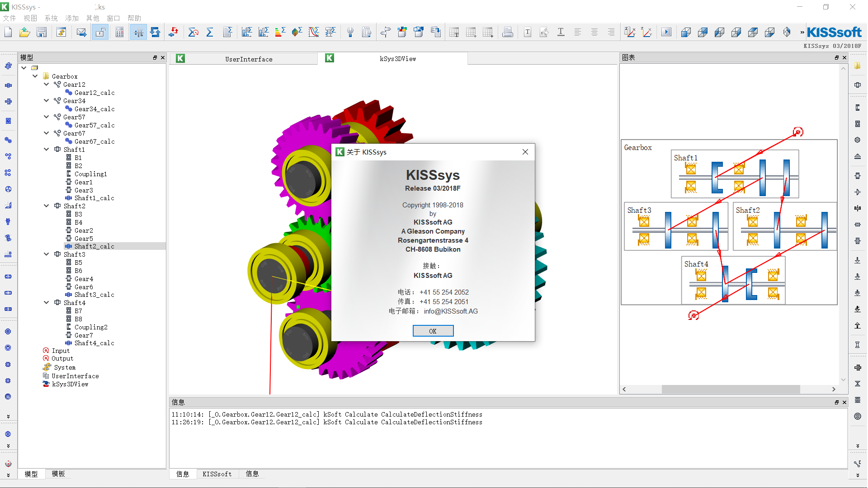
Task: Click the blue Sigma calculate icon
Action: pos(210,32)
